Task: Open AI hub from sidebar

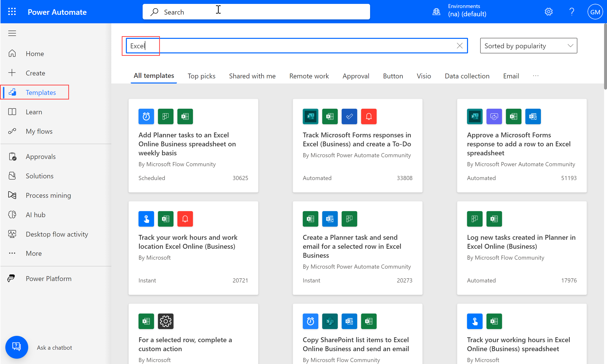Action: [x=35, y=215]
